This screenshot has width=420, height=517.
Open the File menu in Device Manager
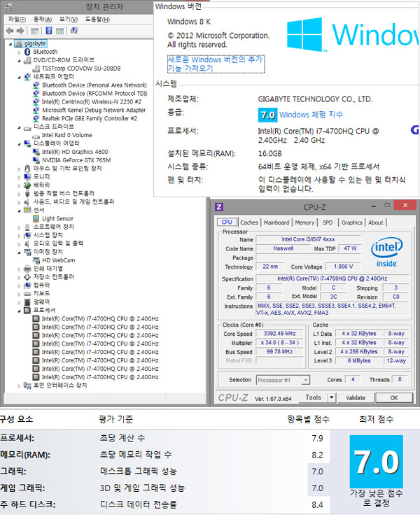[17, 20]
